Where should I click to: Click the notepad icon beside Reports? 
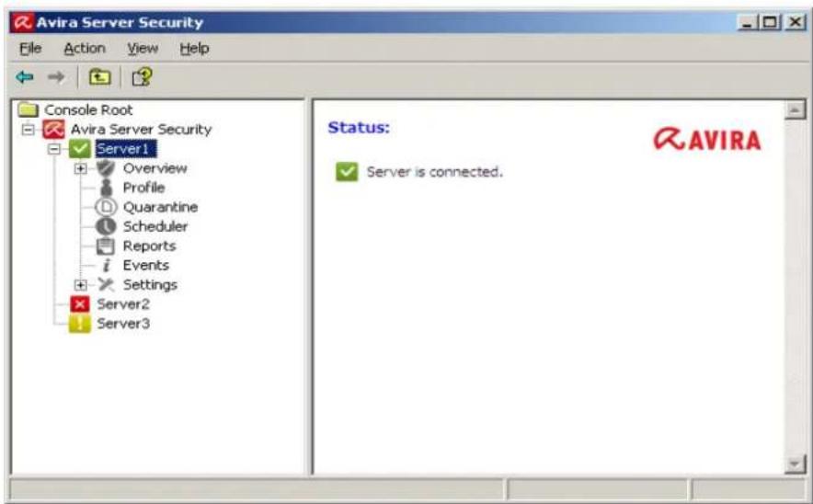click(x=106, y=246)
